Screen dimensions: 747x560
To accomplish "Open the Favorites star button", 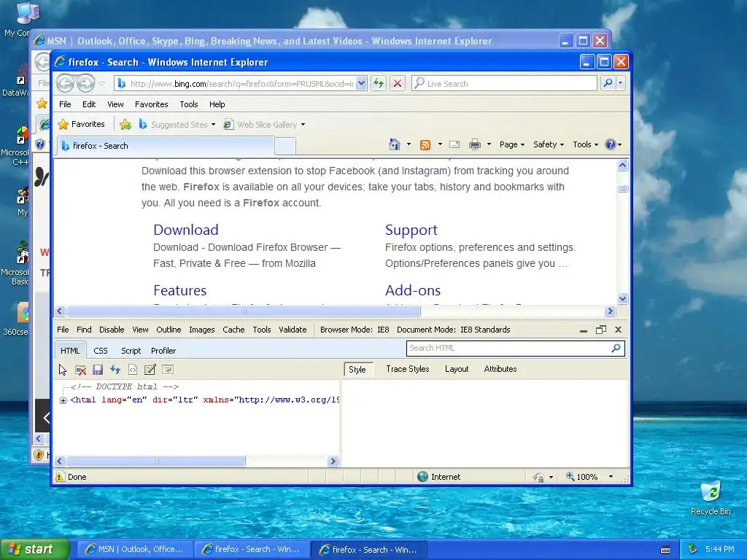I will point(81,124).
